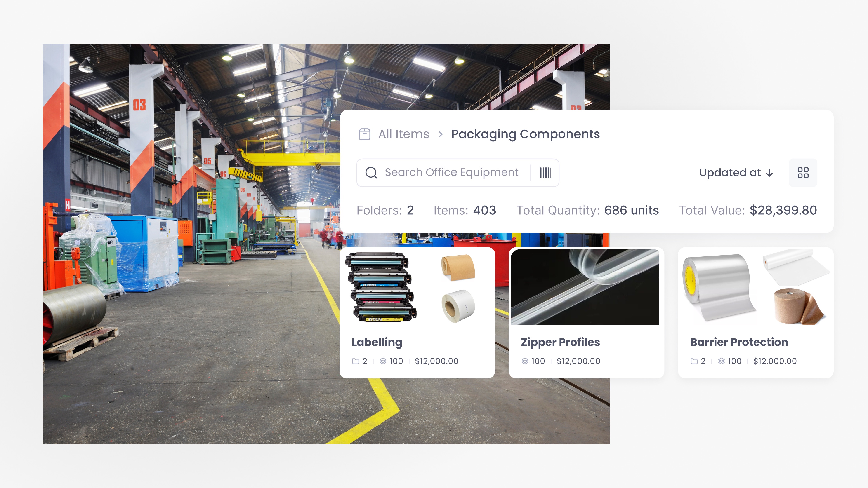This screenshot has height=488, width=868.
Task: Click the quantity stack icon on Labelling card
Action: pyautogui.click(x=383, y=361)
